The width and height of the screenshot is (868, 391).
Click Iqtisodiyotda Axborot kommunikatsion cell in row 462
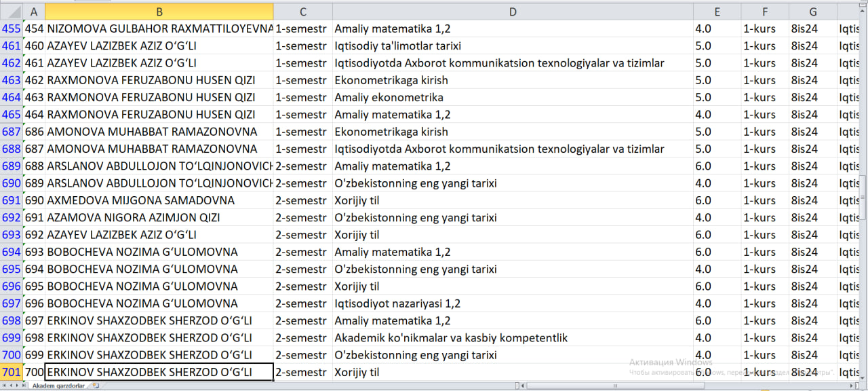[x=513, y=63]
